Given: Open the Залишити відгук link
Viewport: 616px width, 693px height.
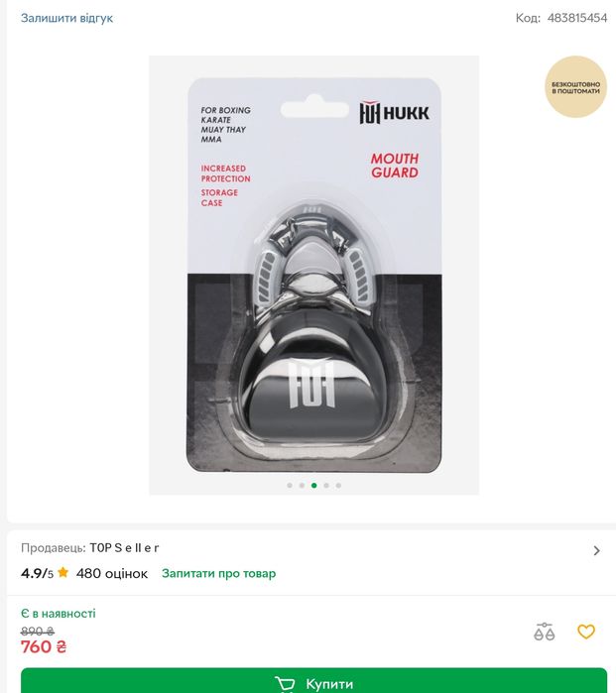Looking at the screenshot, I should [66, 18].
